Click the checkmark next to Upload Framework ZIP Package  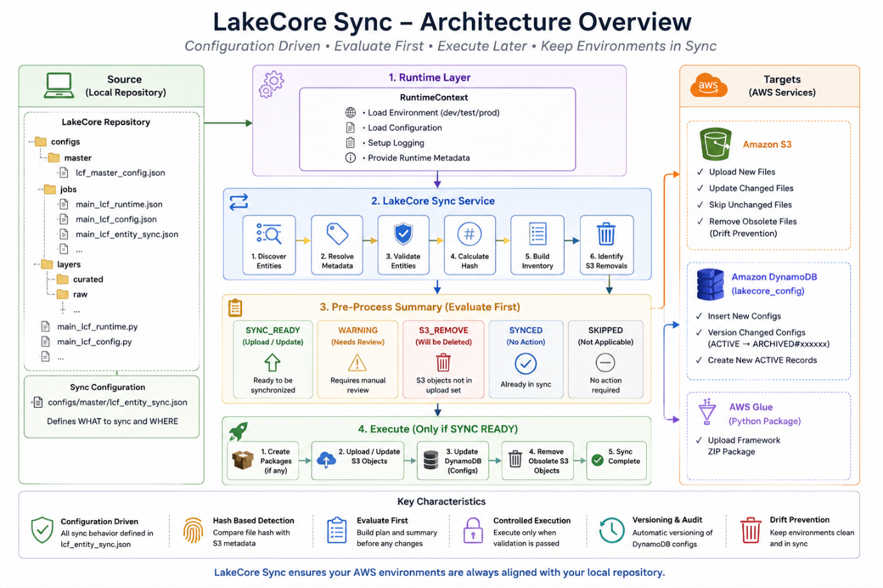tap(699, 440)
